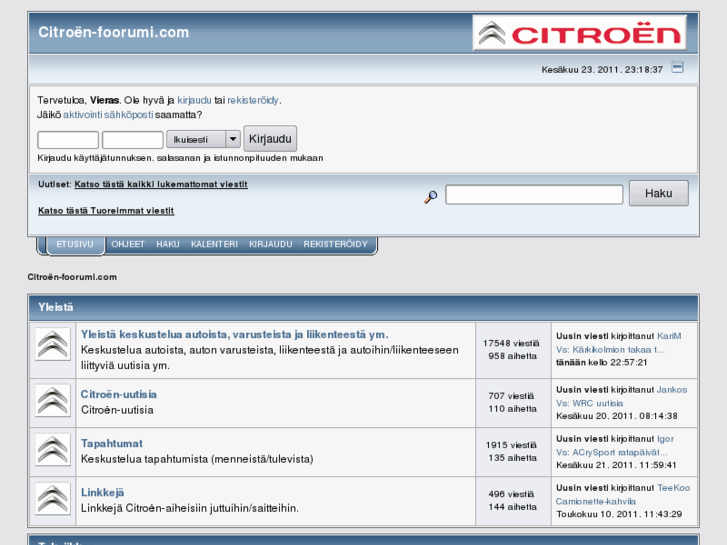Open Katso tästä Tuoreimmat viestit link

point(106,211)
